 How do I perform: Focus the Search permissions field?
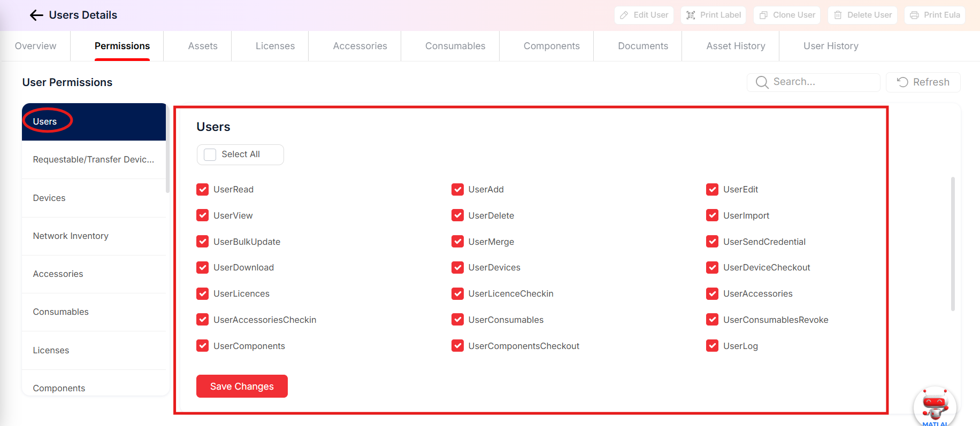813,82
